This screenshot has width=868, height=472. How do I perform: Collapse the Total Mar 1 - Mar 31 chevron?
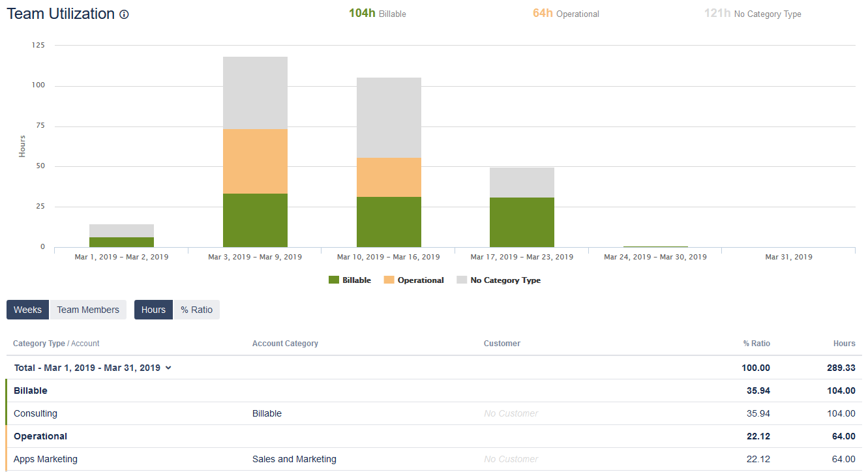[x=168, y=368]
